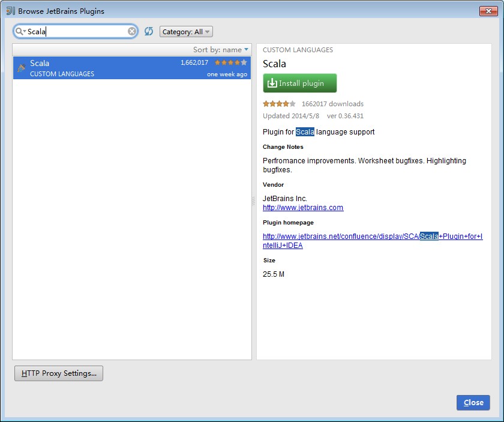504x422 pixels.
Task: Click the Install plugin button
Action: tap(299, 83)
